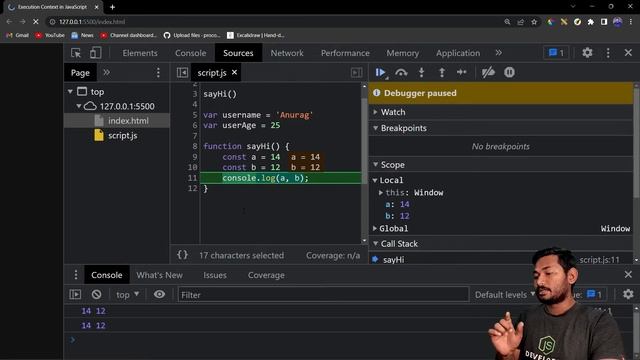Switch to the Console tab in DevTools

191,53
